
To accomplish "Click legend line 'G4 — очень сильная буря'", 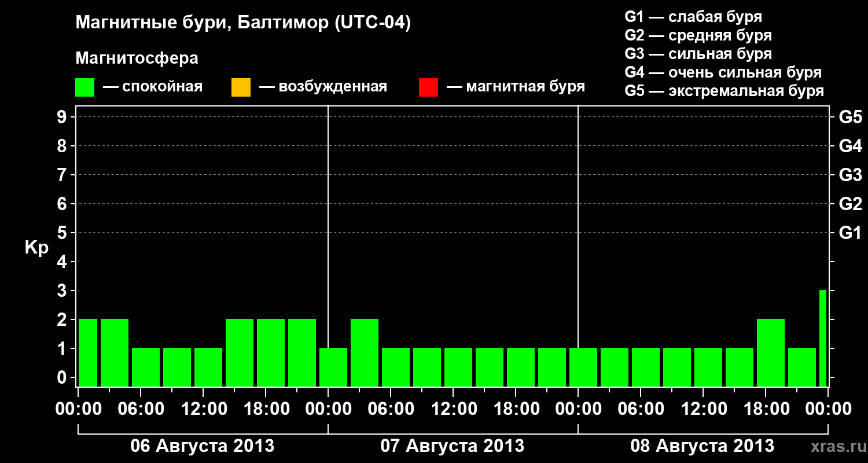I will click(x=723, y=72).
